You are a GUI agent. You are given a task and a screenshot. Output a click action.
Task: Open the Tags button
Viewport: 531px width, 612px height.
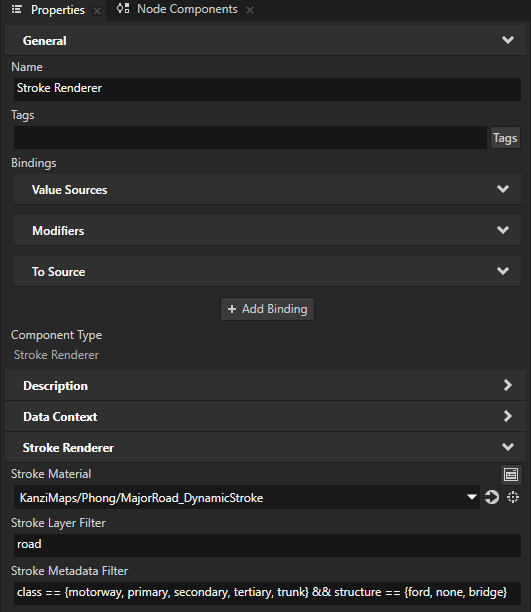505,138
